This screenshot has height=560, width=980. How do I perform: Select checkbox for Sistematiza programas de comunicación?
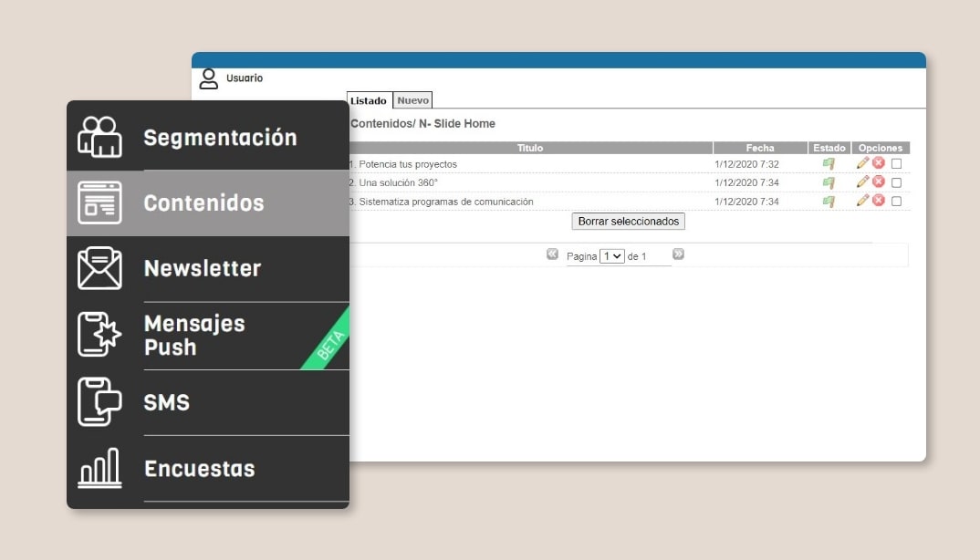point(896,202)
